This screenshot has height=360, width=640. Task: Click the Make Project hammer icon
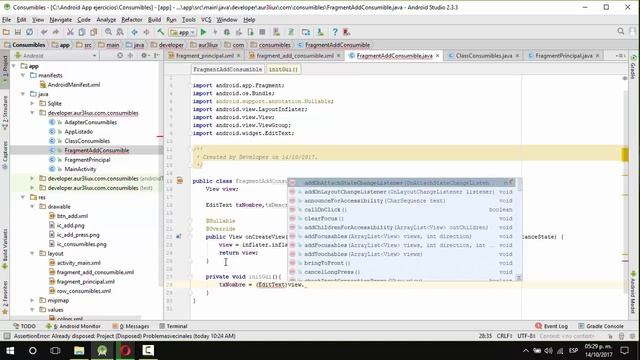(161, 32)
